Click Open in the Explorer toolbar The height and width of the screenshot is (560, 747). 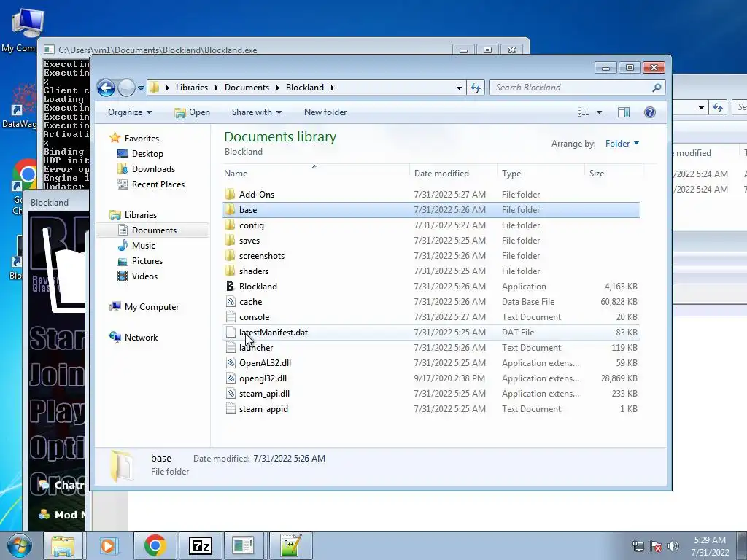pos(193,112)
